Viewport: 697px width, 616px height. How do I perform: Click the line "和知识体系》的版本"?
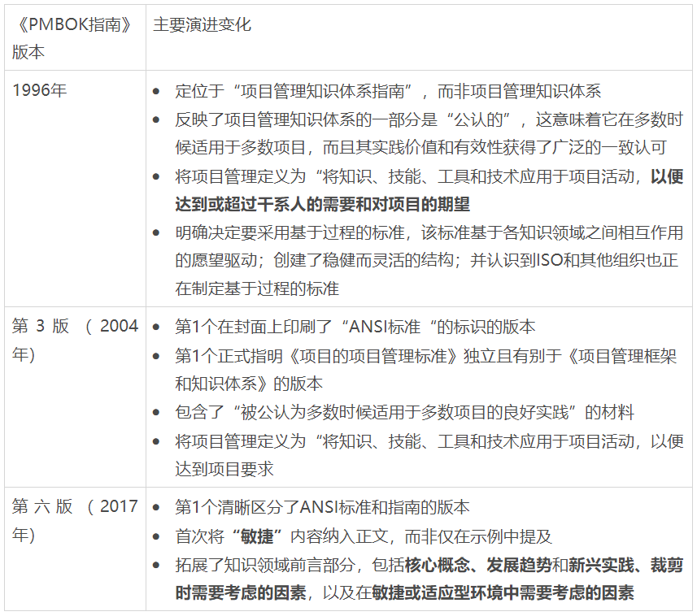pyautogui.click(x=249, y=384)
